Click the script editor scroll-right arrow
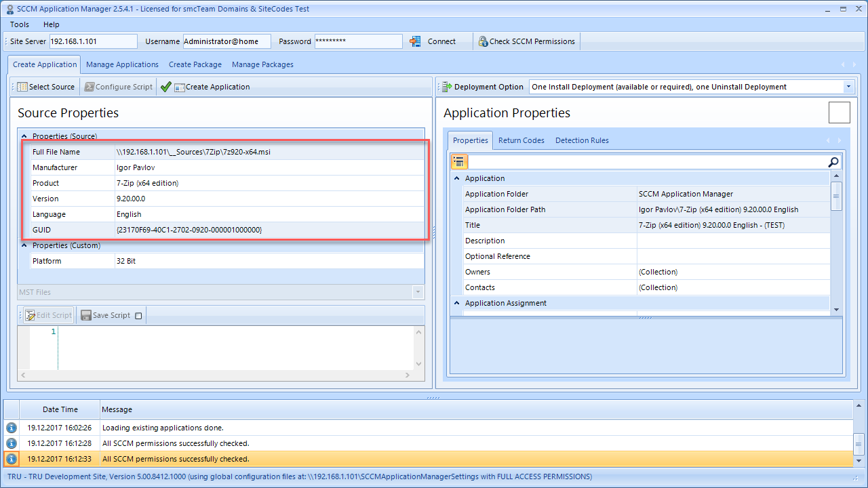868x488 pixels. tap(408, 375)
